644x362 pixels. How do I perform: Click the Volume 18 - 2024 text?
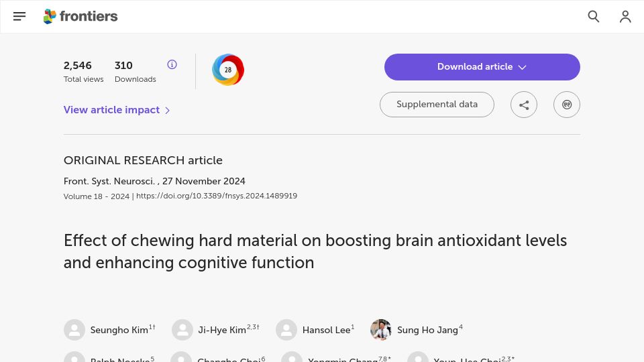pos(97,196)
